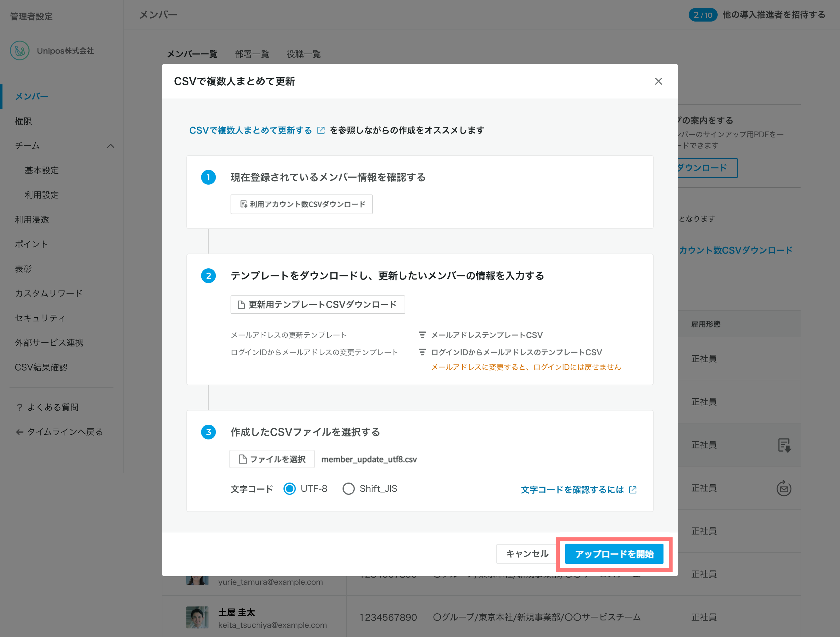The width and height of the screenshot is (840, 637).
Task: Click the external link icon beside CSVで複数人まとめて更新する
Action: coord(321,130)
